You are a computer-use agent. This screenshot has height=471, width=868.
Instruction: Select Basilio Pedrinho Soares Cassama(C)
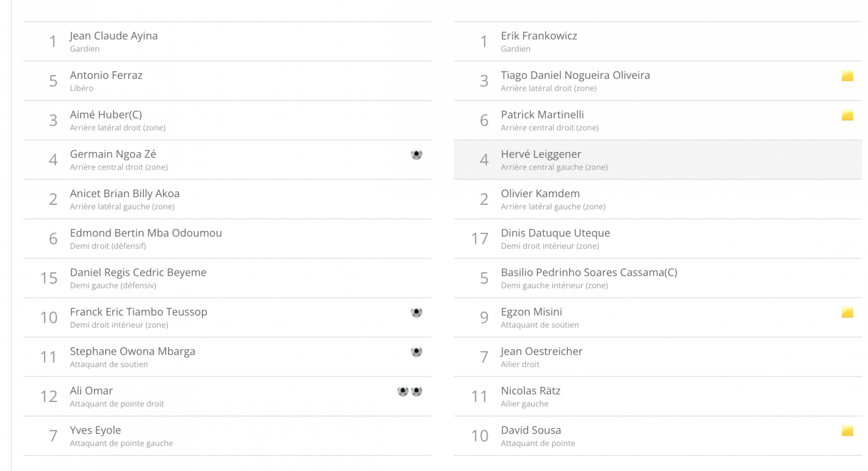(658, 278)
